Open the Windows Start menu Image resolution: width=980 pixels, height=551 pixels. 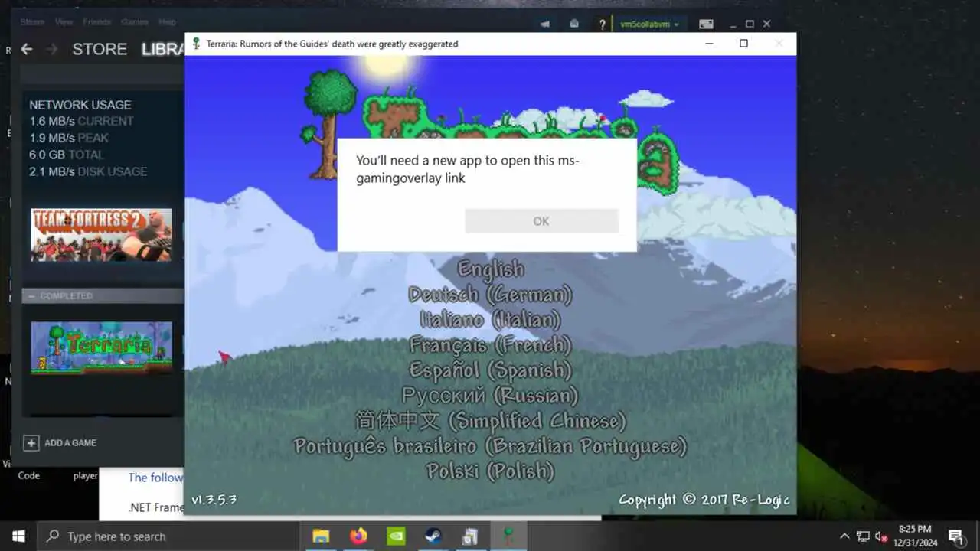18,536
